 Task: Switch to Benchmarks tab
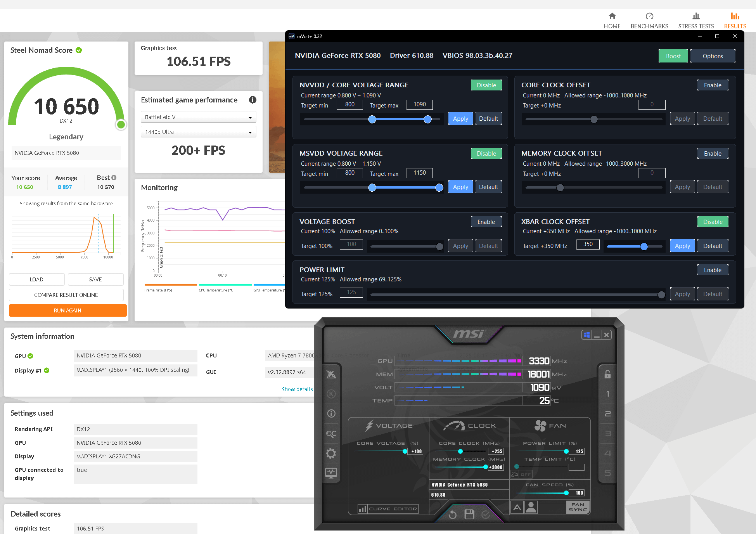[649, 21]
